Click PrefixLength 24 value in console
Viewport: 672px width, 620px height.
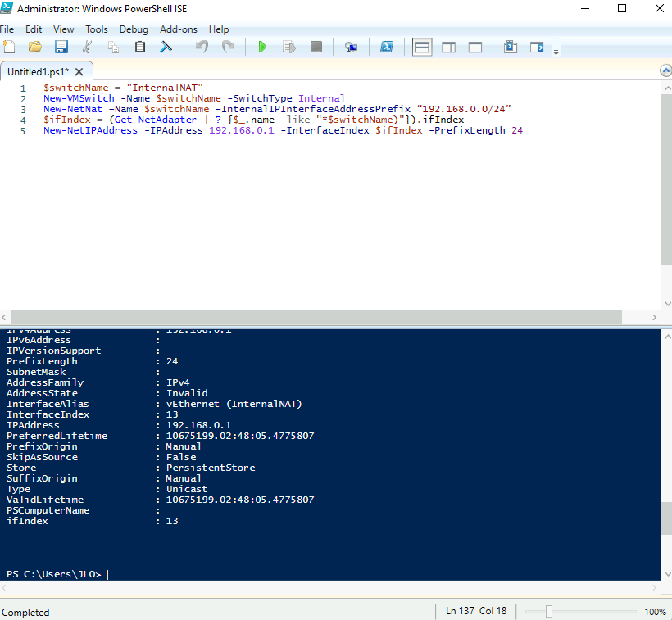[x=172, y=361]
